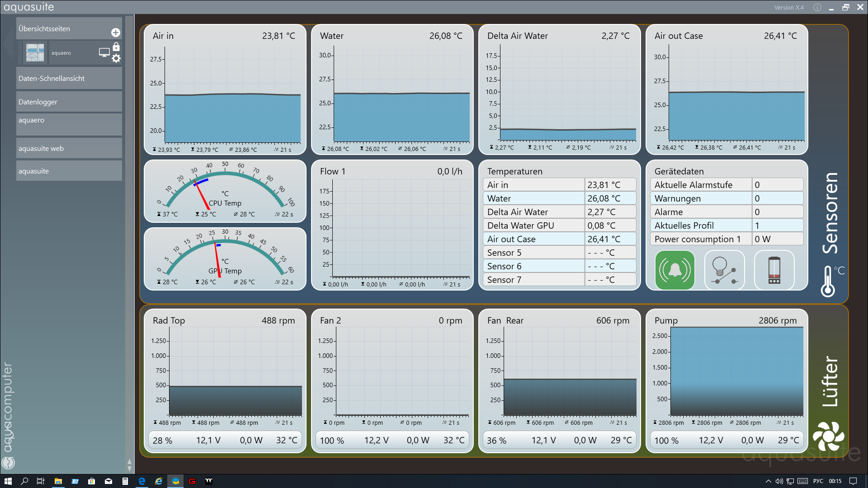Add a new overview page with plus icon
The image size is (868, 488).
tap(116, 33)
